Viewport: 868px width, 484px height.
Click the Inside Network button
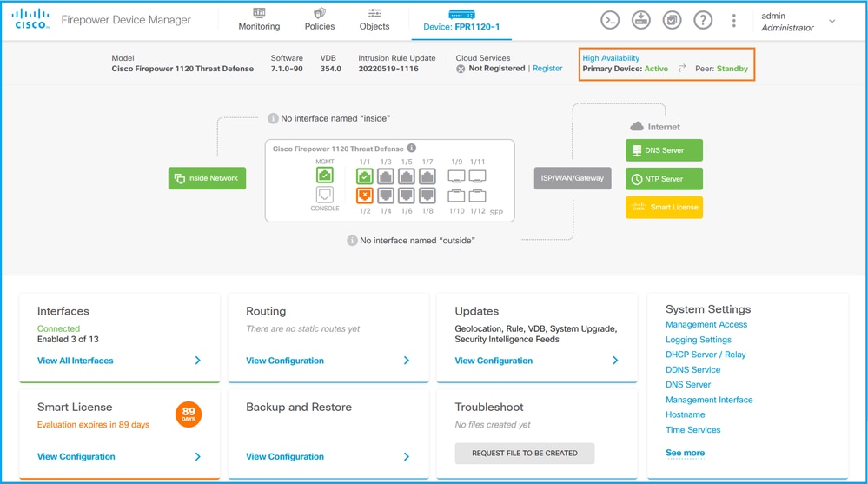[207, 178]
